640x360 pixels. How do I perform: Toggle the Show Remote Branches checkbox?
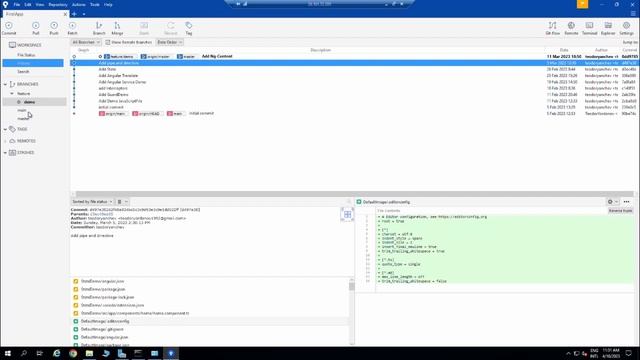coord(108,42)
